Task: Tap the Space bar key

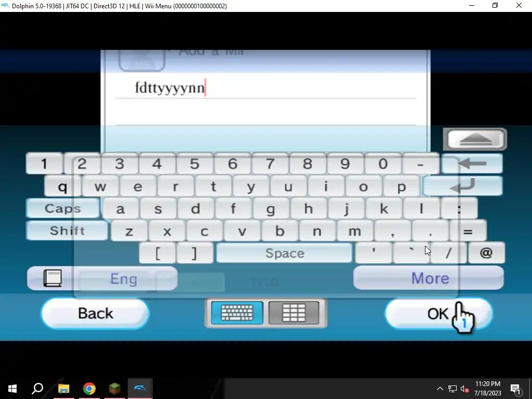Action: pos(284,253)
